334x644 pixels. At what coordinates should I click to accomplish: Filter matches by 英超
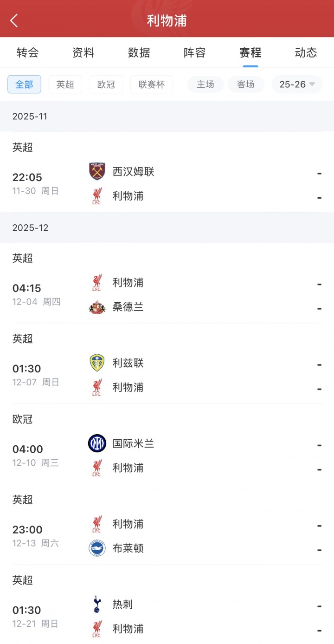coord(65,85)
